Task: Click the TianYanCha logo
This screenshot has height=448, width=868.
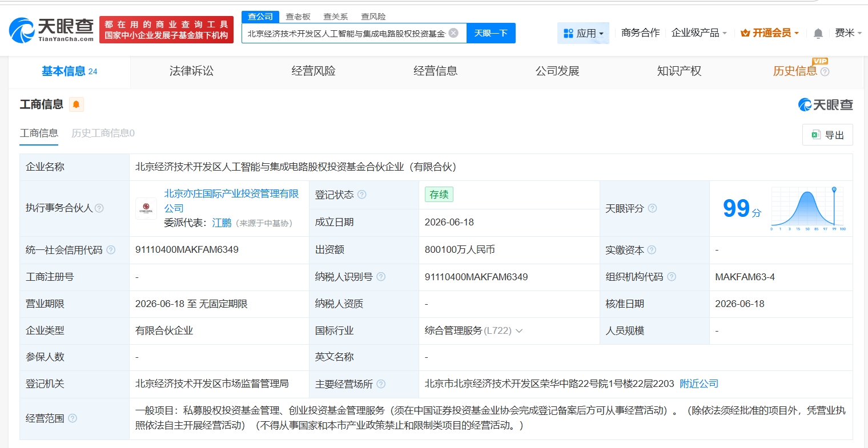Action: [x=51, y=30]
